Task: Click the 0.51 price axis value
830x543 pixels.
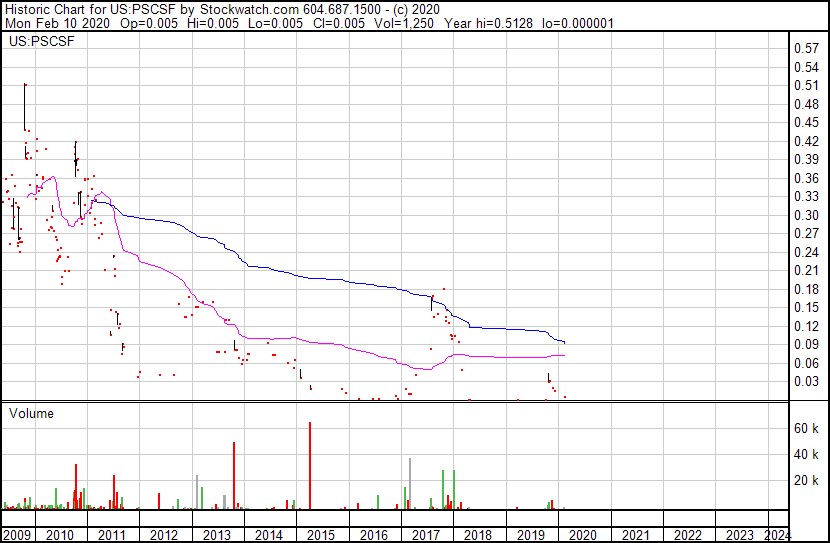Action: [807, 86]
